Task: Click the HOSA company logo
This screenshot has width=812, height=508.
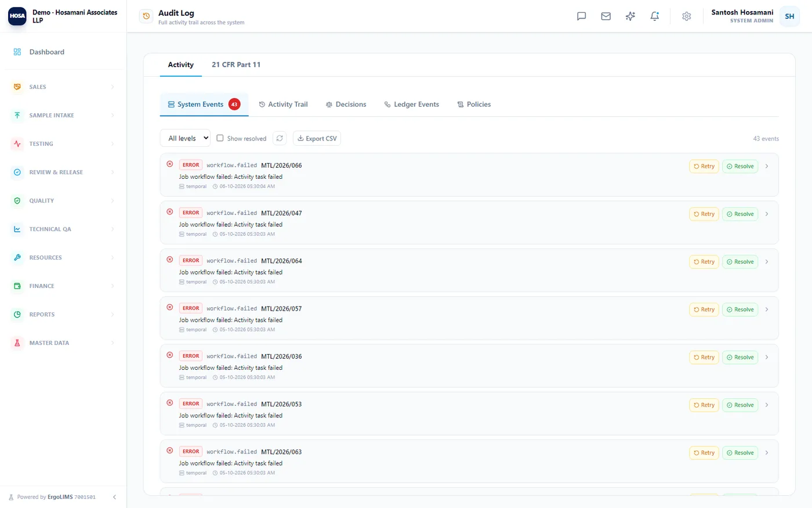Action: (17, 16)
